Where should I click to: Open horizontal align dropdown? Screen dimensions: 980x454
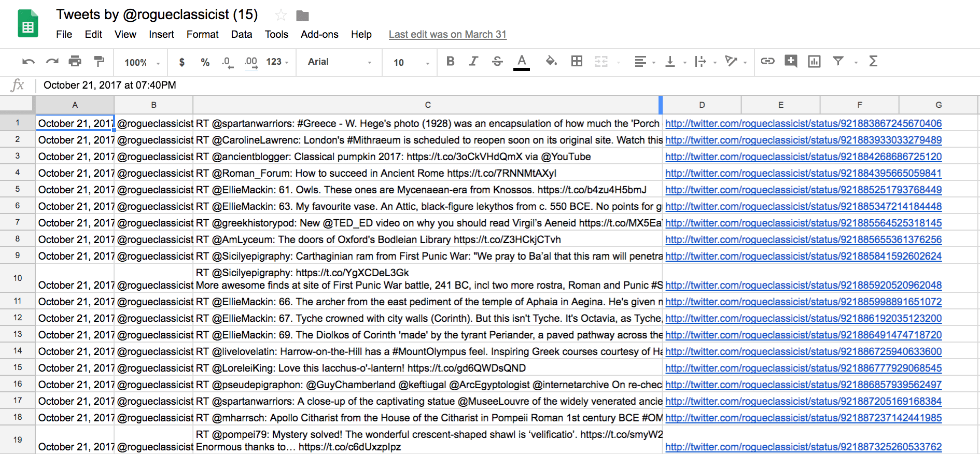pos(645,62)
